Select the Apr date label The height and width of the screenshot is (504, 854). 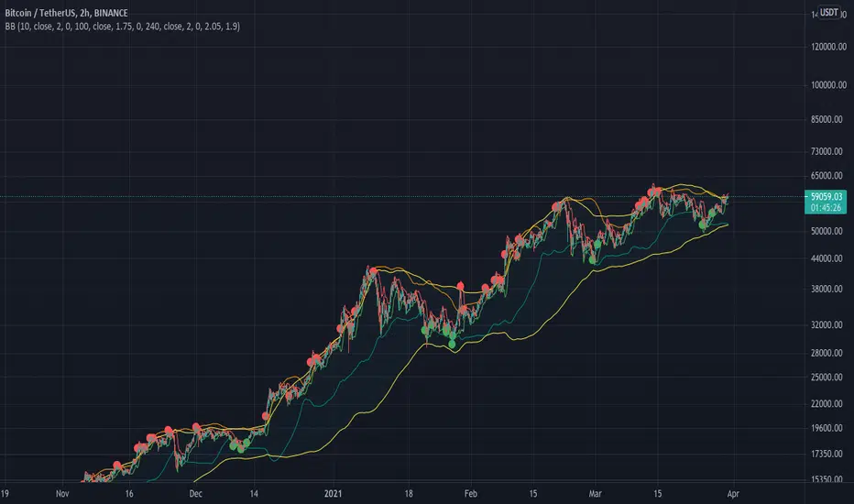733,494
